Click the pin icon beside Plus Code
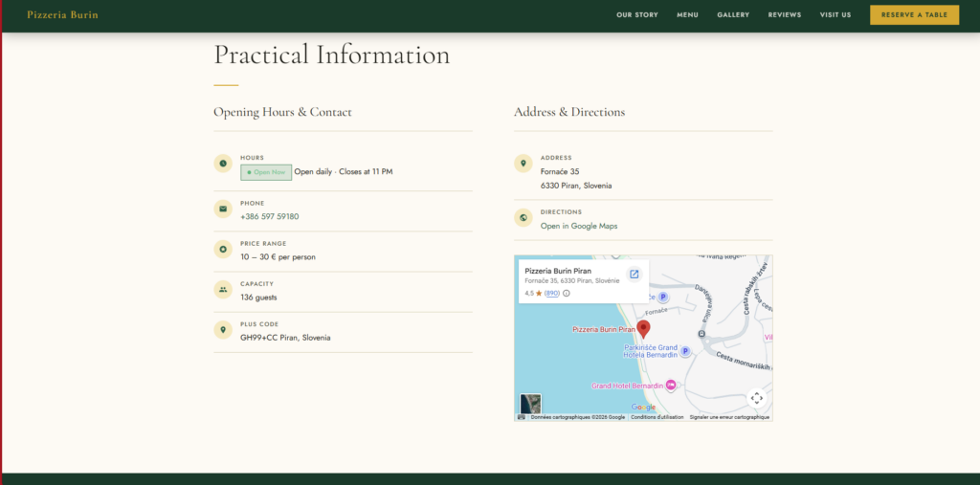The image size is (980, 485). (223, 330)
